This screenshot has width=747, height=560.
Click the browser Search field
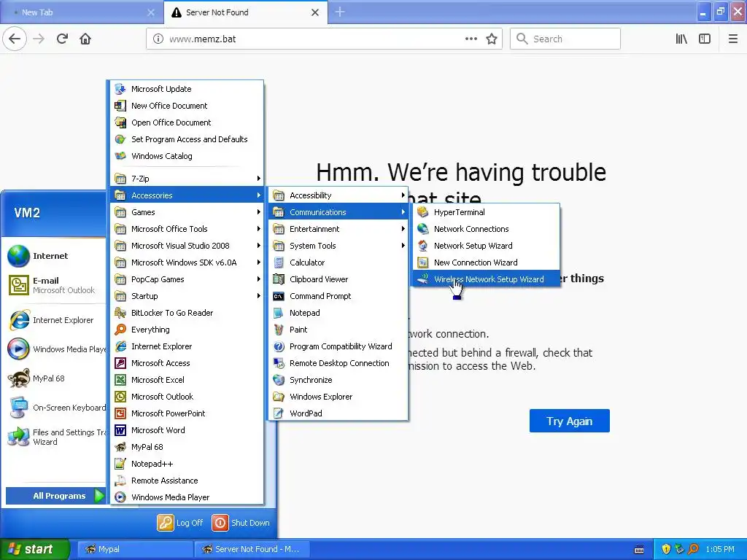tap(565, 39)
